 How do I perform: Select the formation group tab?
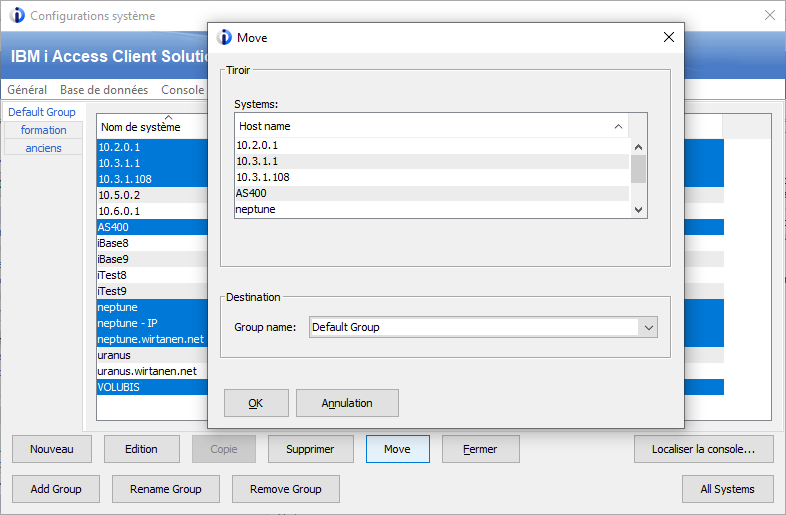tap(44, 130)
